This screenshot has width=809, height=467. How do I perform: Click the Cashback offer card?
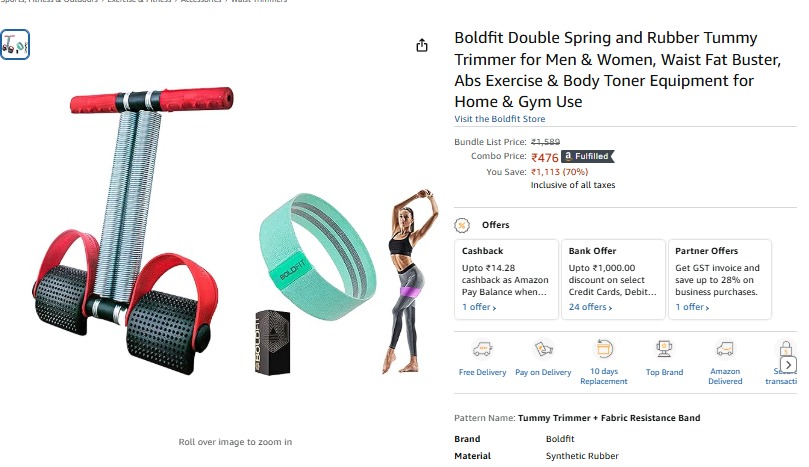pos(506,279)
